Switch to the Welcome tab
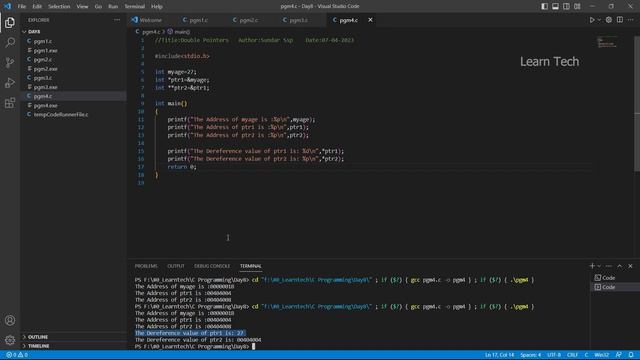Viewport: 640px width, 360px height. pyautogui.click(x=147, y=20)
